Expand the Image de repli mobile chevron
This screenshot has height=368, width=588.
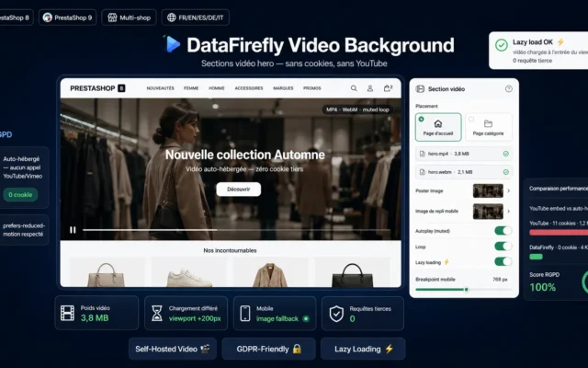pyautogui.click(x=508, y=212)
